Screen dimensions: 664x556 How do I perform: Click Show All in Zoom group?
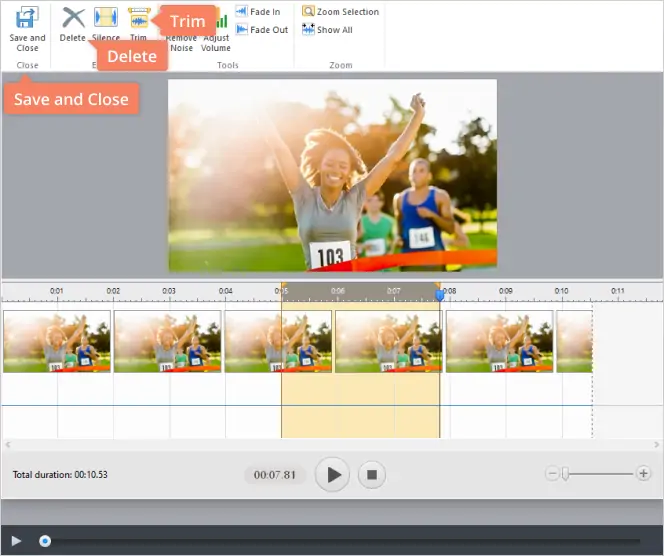[x=327, y=30]
